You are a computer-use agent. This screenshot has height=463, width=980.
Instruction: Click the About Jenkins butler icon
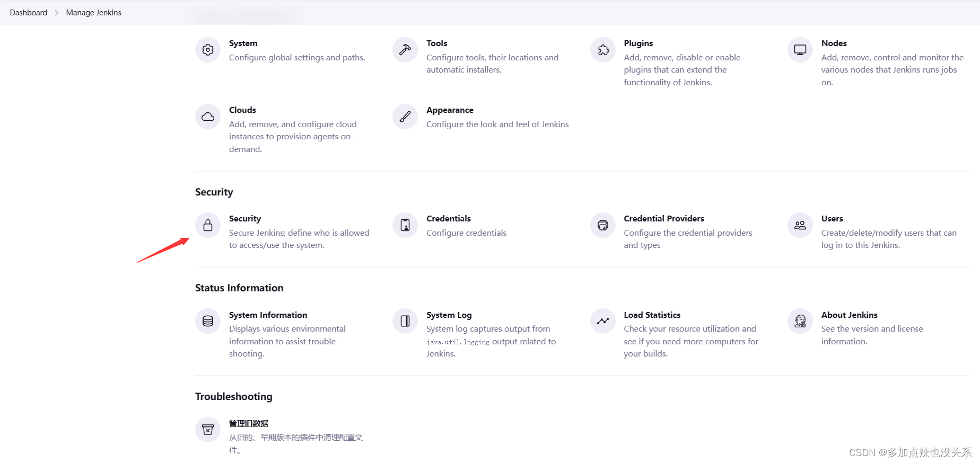800,321
